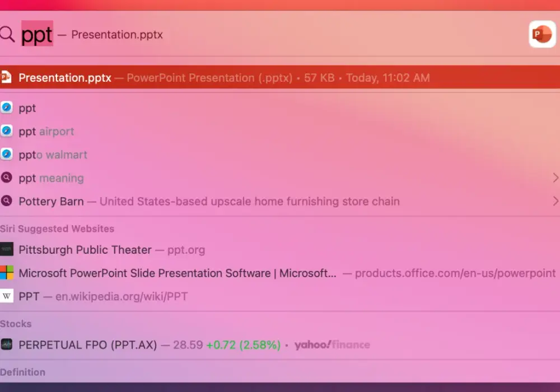Click the stock change +0.72 (2.58%)
Viewport: 560px width, 392px height.
pos(244,345)
